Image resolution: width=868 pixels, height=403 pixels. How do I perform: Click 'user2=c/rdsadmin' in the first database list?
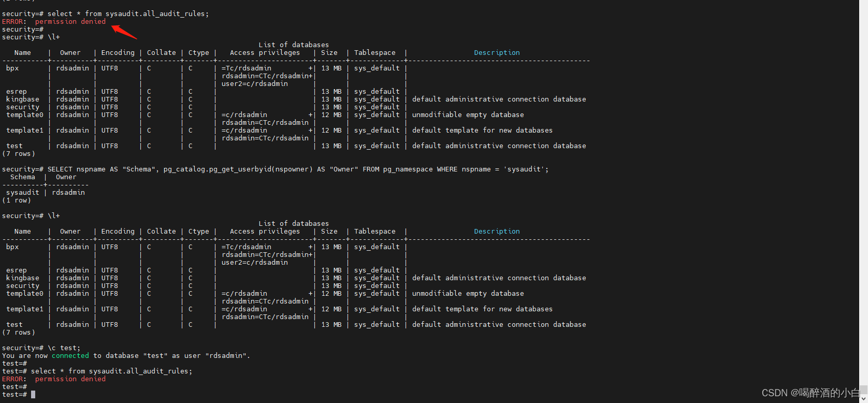(x=255, y=84)
